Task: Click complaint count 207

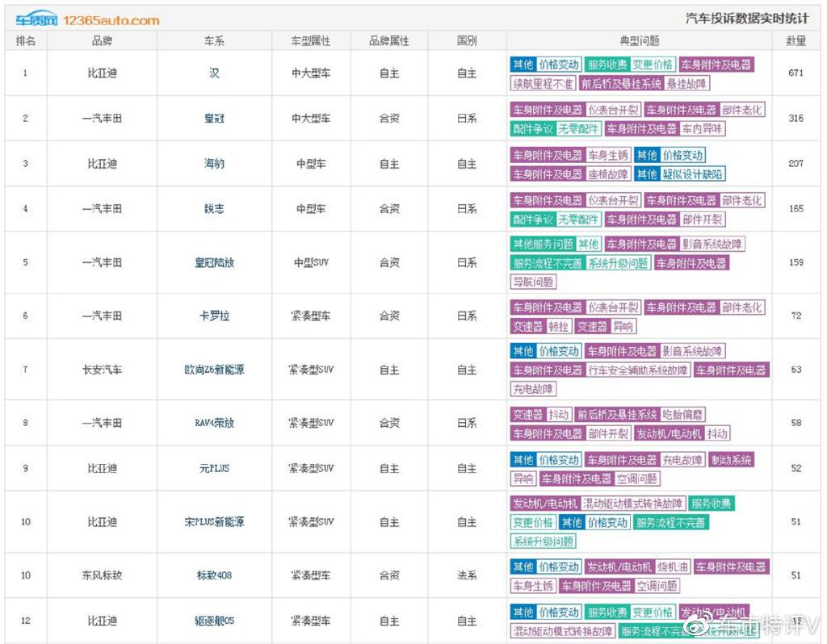Action: coord(796,164)
